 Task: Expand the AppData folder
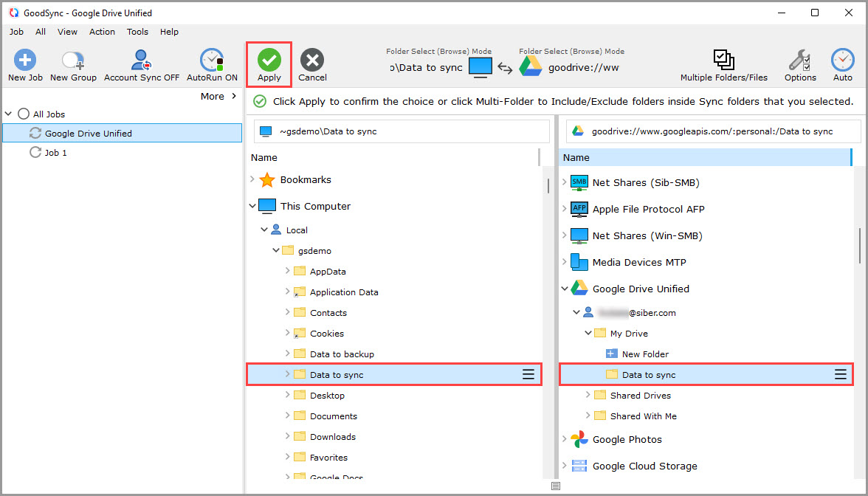tap(287, 271)
